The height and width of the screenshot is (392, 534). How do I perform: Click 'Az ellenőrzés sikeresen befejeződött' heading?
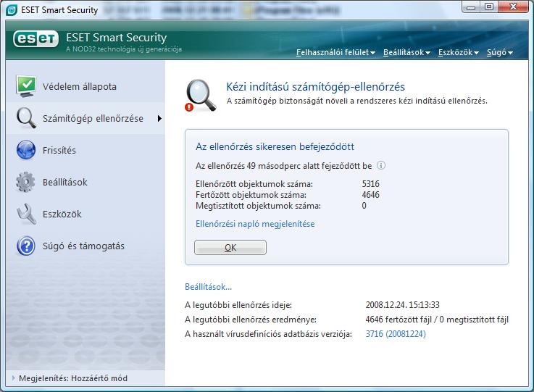pos(275,147)
